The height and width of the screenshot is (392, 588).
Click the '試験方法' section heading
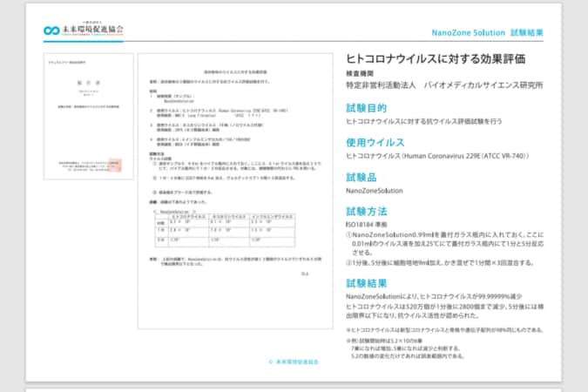click(367, 212)
